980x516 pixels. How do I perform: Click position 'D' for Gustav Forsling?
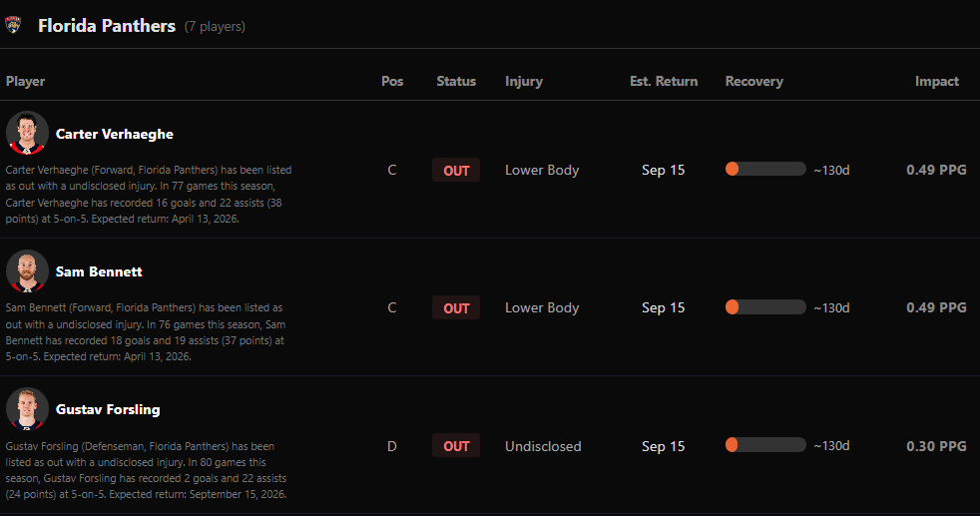[x=392, y=446]
